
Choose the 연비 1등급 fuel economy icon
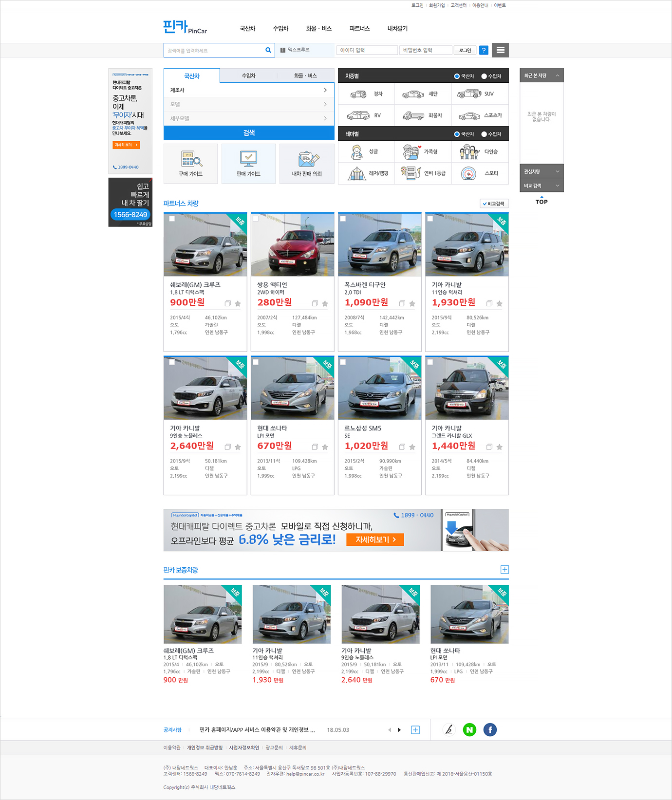coord(411,173)
